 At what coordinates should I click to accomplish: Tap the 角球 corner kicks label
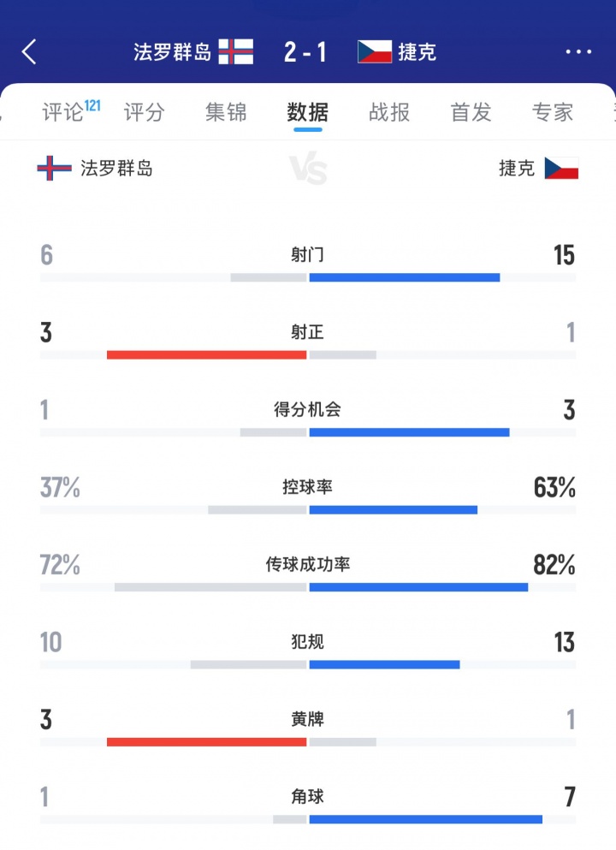click(x=308, y=797)
